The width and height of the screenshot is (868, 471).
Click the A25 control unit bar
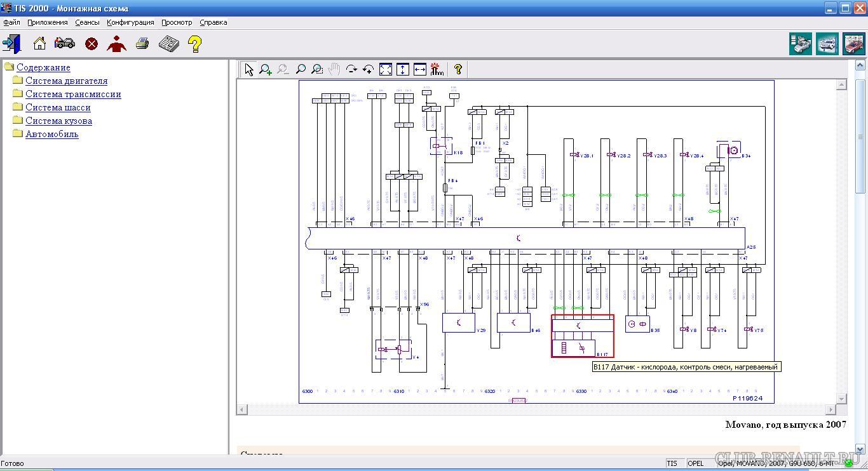point(526,238)
